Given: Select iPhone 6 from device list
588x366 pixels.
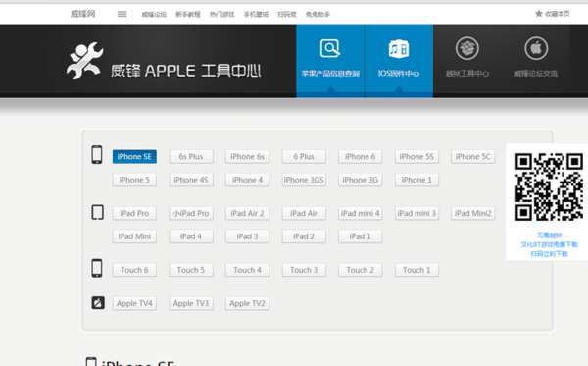Looking at the screenshot, I should pyautogui.click(x=360, y=157).
